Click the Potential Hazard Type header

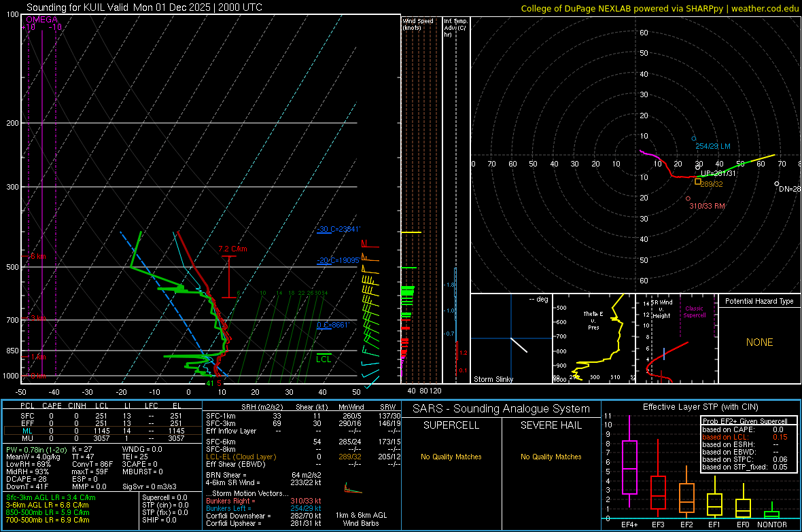(x=759, y=301)
